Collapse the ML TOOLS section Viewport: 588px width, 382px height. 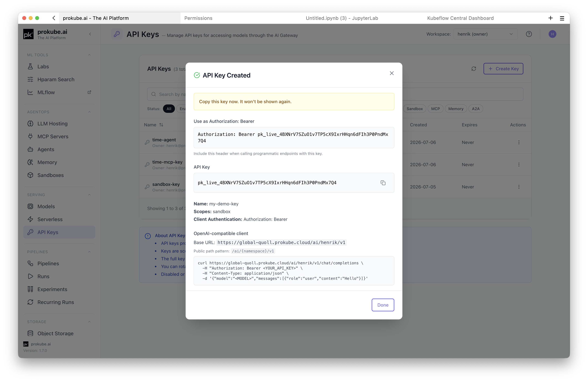tap(89, 55)
